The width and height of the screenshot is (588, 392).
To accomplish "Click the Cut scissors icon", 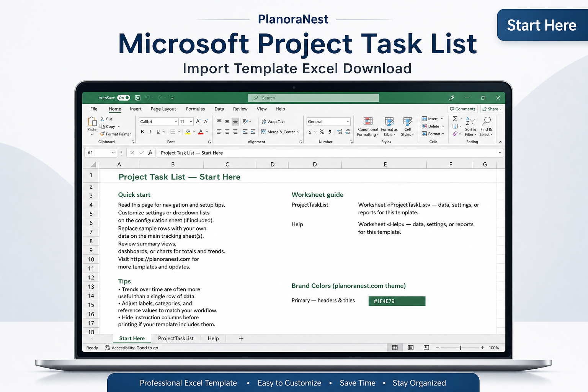I will (x=102, y=119).
